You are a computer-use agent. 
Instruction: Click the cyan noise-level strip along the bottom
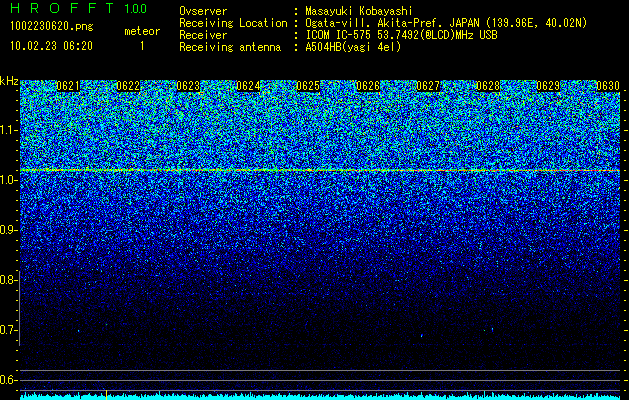point(320,396)
